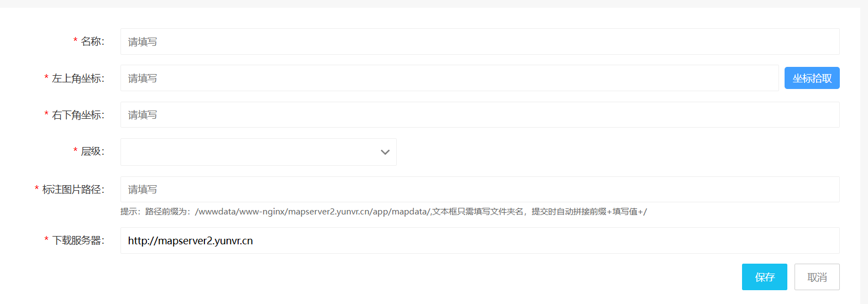Click the 名称 input field

480,41
